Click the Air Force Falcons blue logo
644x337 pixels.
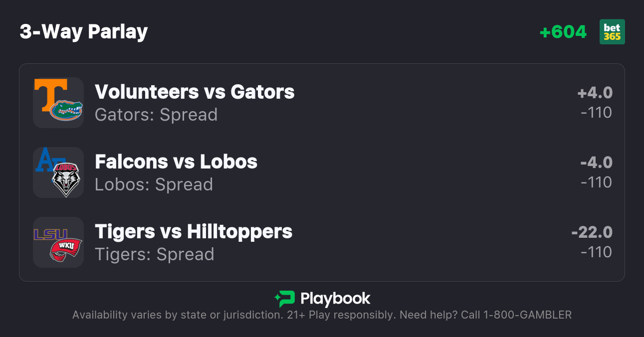[x=47, y=160]
